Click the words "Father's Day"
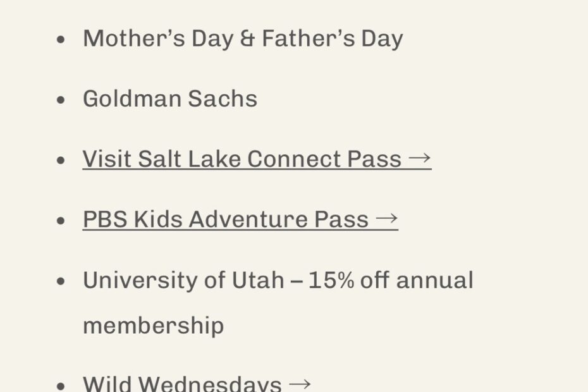Image resolution: width=588 pixels, height=392 pixels. (x=332, y=39)
